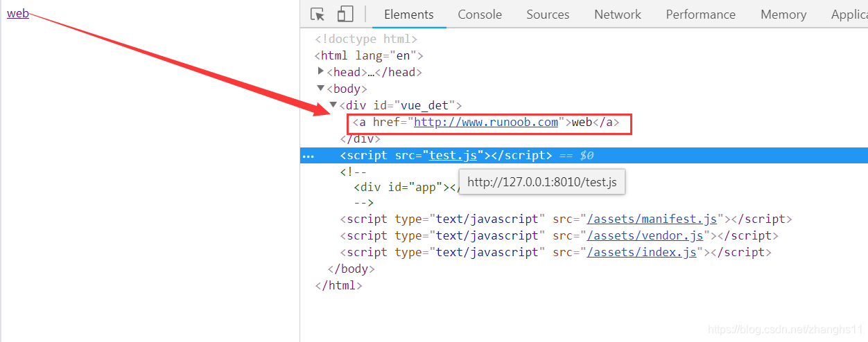Select the comment opening <!-- line

tap(354, 172)
